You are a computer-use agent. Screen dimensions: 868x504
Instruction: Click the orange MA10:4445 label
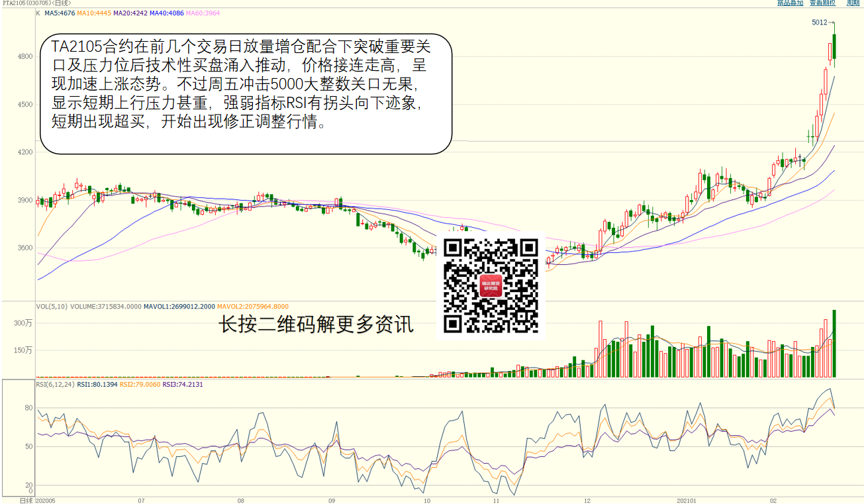tap(93, 13)
